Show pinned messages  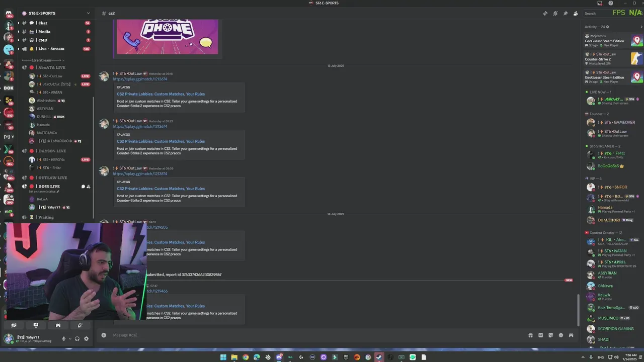coord(566,14)
